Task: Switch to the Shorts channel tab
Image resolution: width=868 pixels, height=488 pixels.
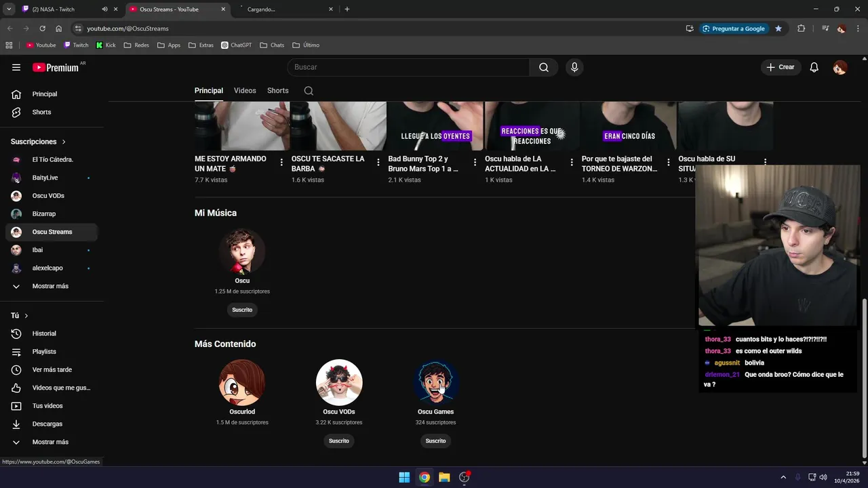Action: pos(277,91)
